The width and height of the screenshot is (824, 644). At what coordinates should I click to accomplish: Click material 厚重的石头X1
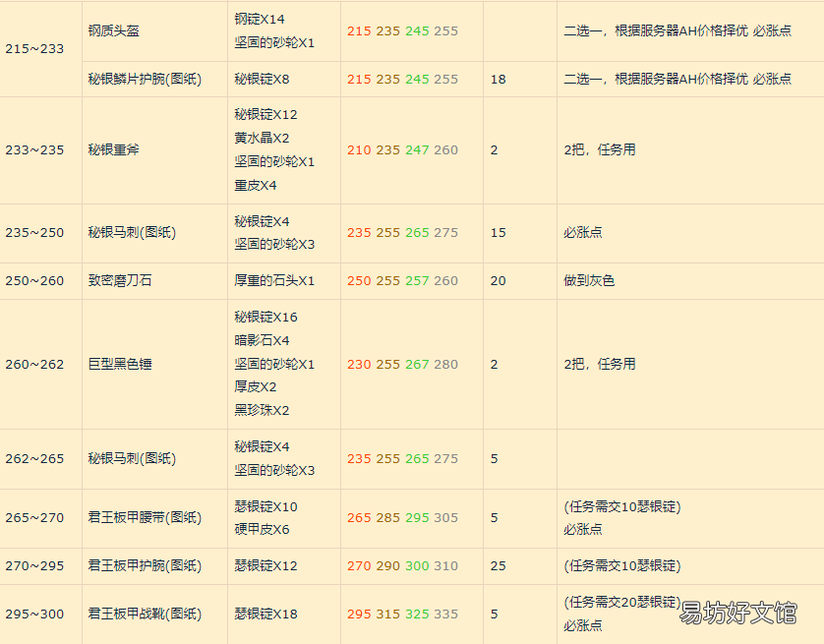coord(274,281)
